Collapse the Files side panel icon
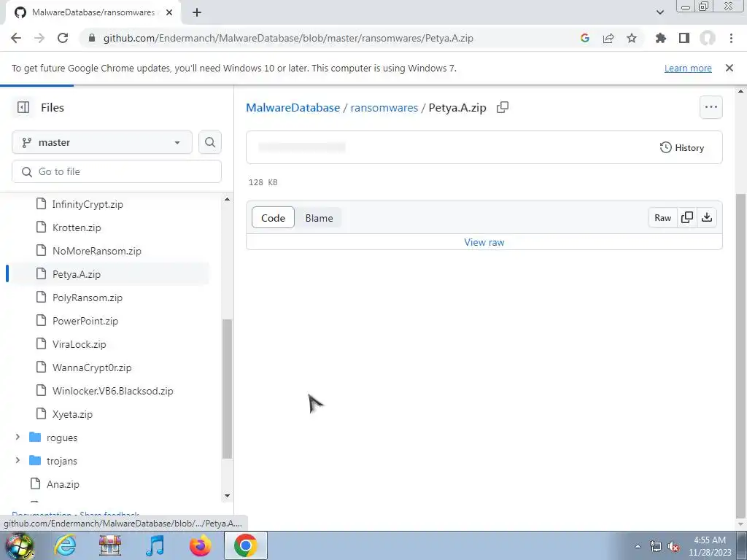Screen dimensions: 747x560 (23, 108)
